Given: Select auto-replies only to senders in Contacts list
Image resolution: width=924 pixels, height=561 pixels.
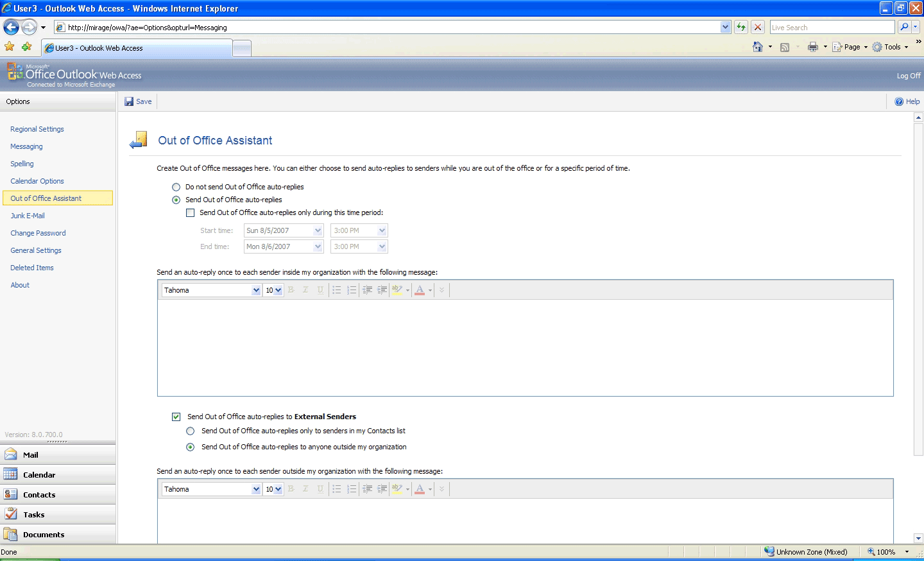Looking at the screenshot, I should tap(190, 431).
